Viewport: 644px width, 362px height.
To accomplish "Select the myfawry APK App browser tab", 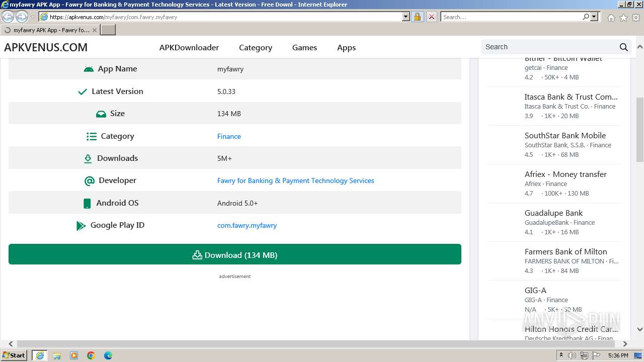I will coord(49,30).
